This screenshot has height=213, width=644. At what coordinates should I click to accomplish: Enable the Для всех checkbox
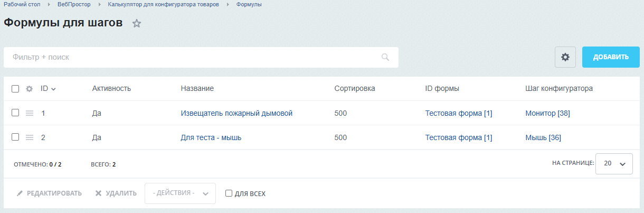(x=229, y=193)
